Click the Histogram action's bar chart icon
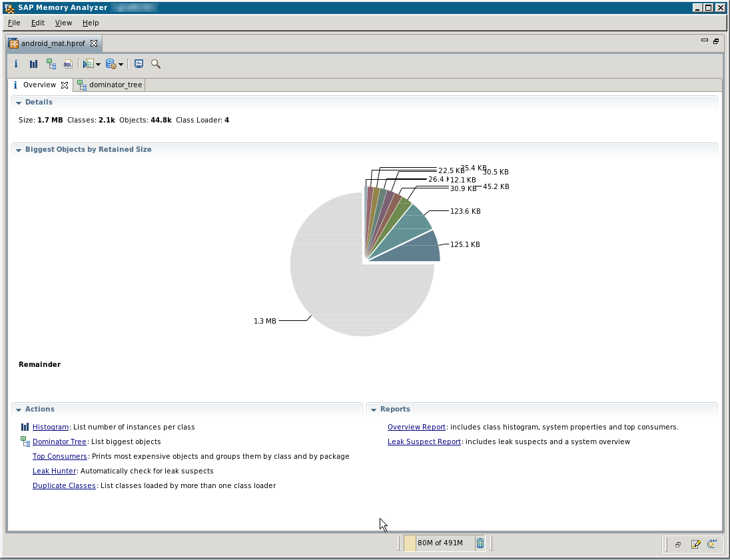The width and height of the screenshot is (730, 560). click(25, 427)
